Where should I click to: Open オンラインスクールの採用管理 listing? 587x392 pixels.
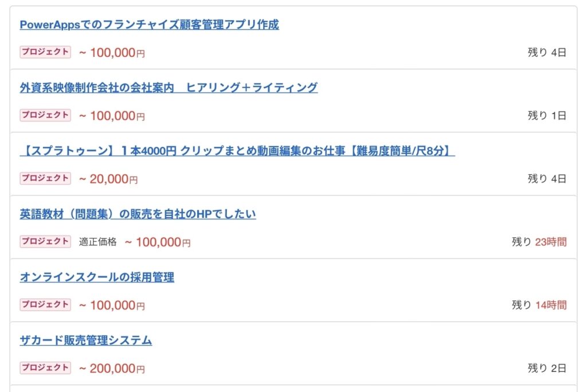pyautogui.click(x=96, y=277)
